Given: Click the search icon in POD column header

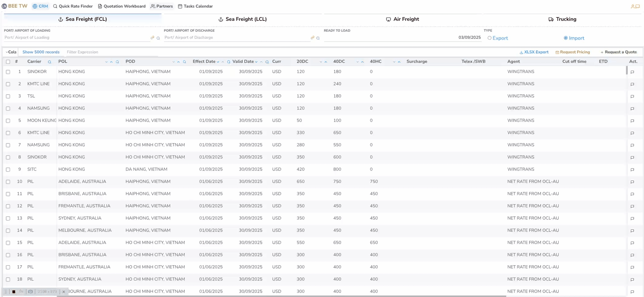Looking at the screenshot, I should coord(185,62).
